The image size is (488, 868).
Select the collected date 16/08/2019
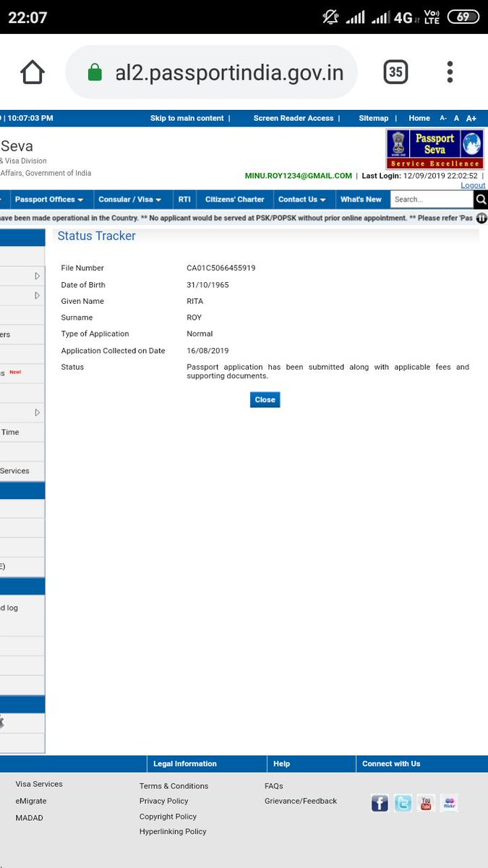pos(207,351)
